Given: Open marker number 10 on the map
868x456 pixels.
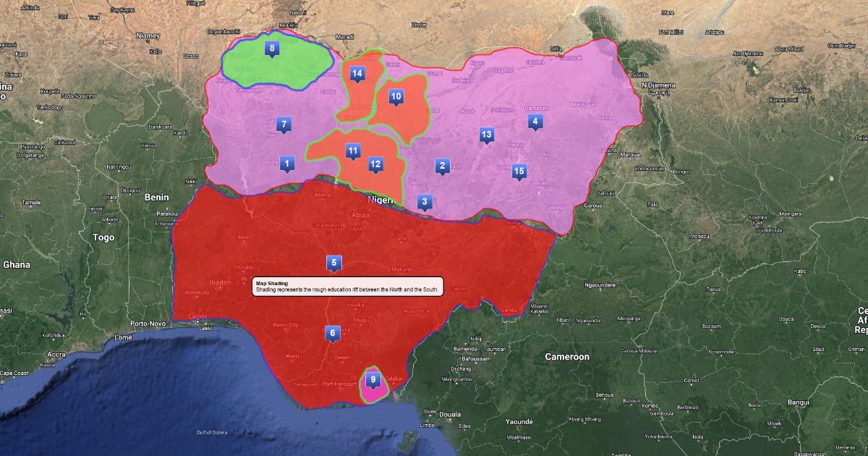Looking at the screenshot, I should pos(396,96).
